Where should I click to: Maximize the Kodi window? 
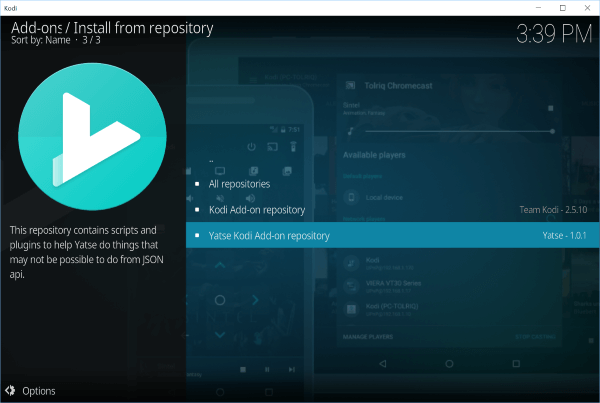(x=562, y=7)
